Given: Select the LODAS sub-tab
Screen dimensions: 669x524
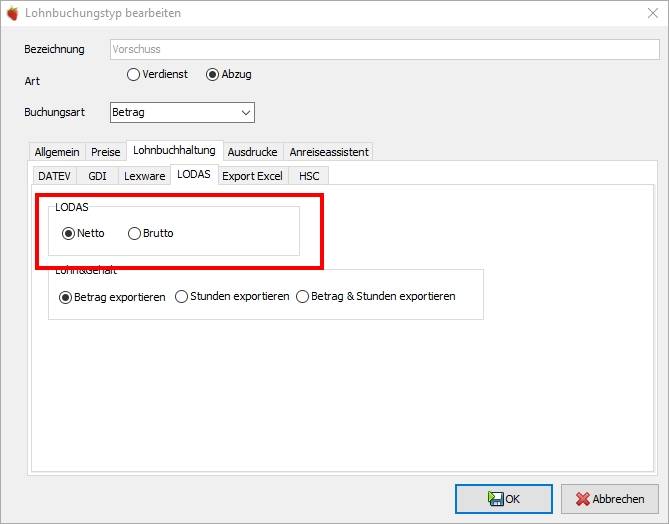Looking at the screenshot, I should [194, 175].
